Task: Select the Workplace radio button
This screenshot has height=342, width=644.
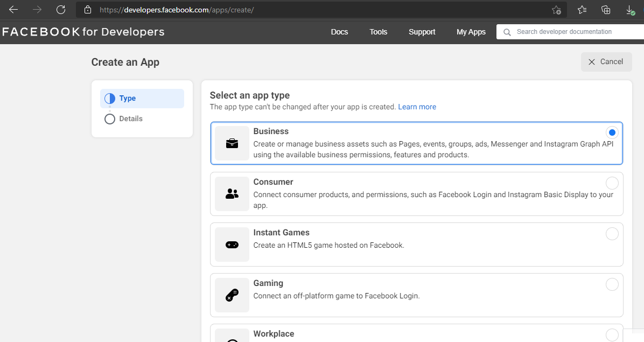Action: (x=612, y=334)
